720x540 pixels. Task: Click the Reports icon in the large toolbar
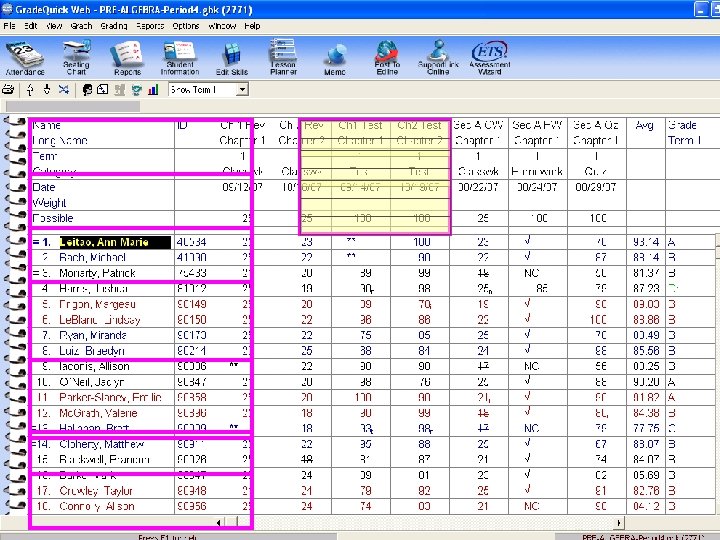tap(127, 55)
